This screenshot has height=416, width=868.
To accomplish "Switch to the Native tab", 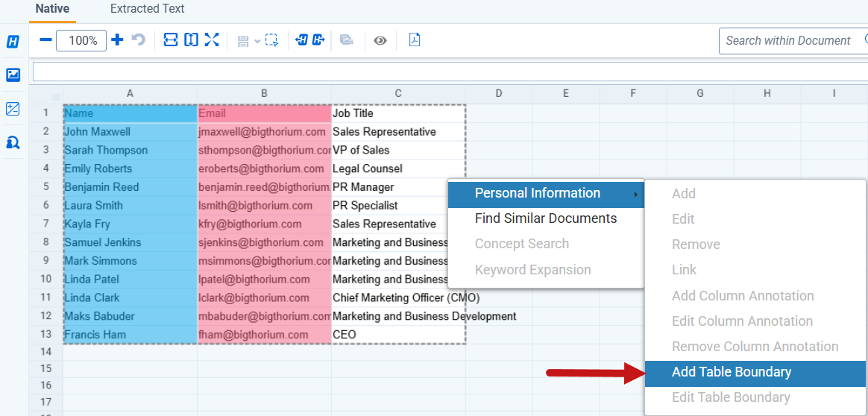I will [53, 9].
